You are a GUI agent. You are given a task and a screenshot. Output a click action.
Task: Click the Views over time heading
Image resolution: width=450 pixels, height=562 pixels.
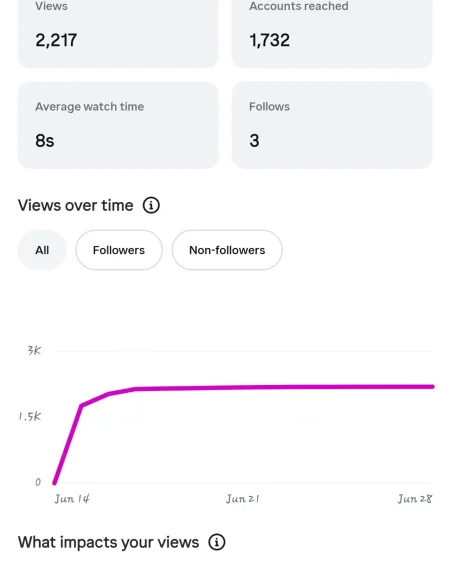(x=76, y=205)
